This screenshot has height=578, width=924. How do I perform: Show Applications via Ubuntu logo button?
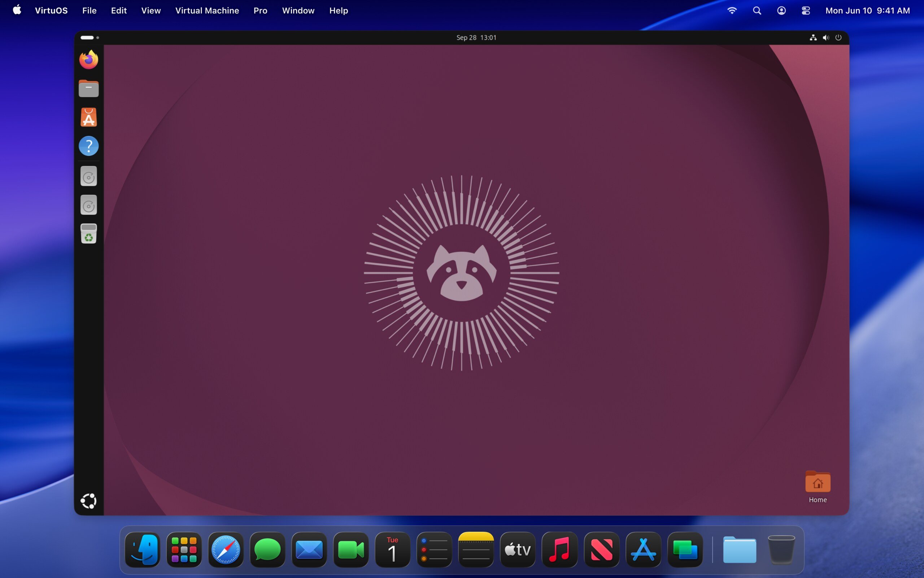pos(88,501)
